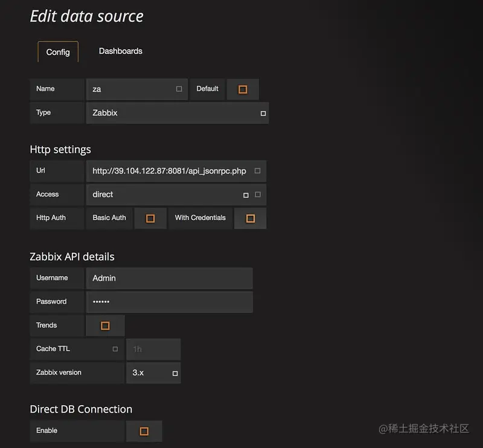Click the Zabbix API details heading
The width and height of the screenshot is (483, 448).
tap(72, 257)
